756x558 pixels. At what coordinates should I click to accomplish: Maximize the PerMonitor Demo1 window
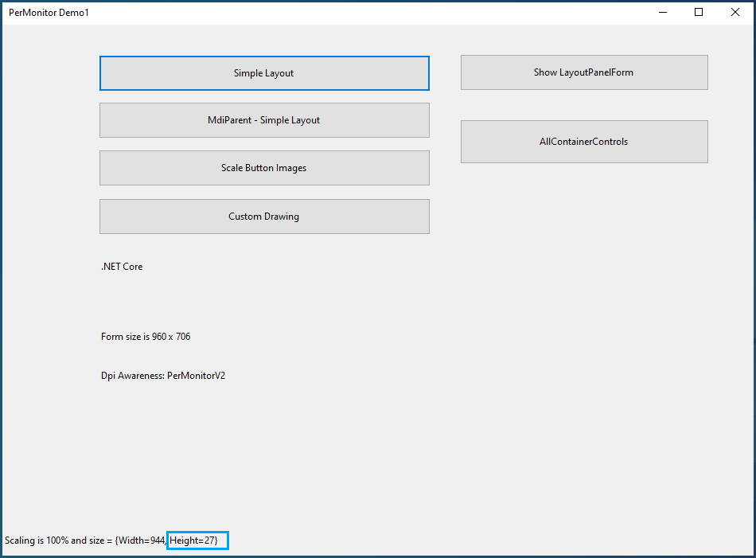(x=699, y=12)
